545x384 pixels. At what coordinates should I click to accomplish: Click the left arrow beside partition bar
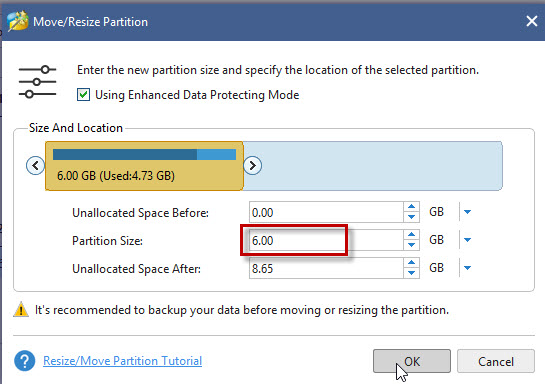coord(35,166)
